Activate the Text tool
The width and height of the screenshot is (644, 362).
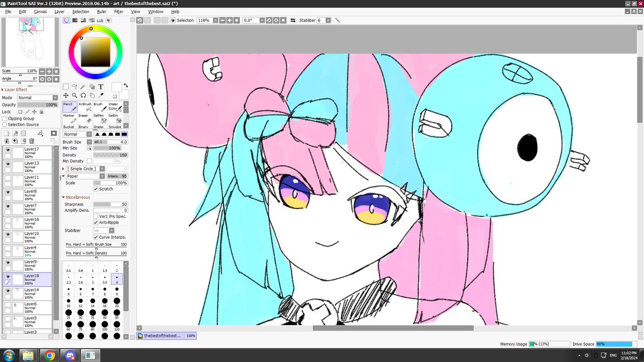pyautogui.click(x=100, y=86)
